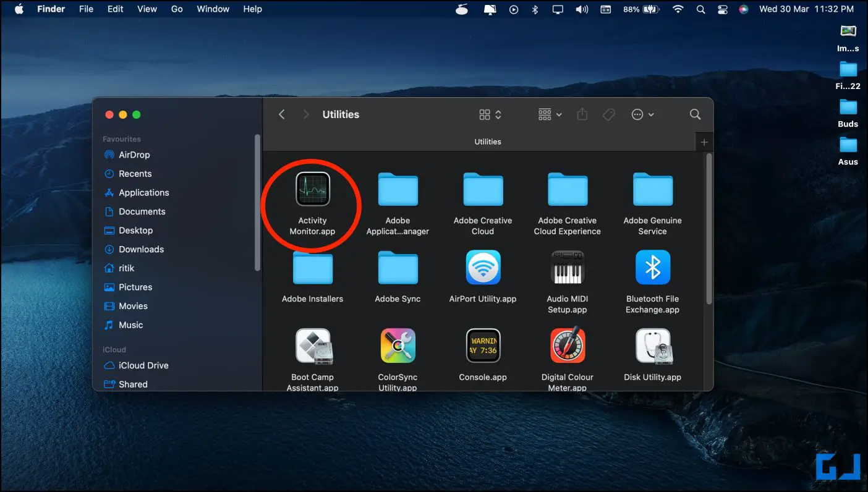Select the Asus folder on desktop

tap(848, 151)
